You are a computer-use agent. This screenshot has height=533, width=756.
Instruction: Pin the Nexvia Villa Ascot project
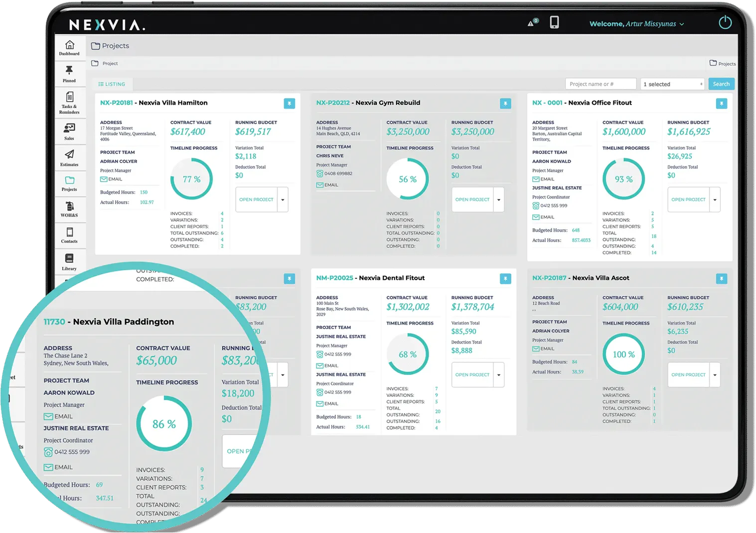[x=722, y=279]
